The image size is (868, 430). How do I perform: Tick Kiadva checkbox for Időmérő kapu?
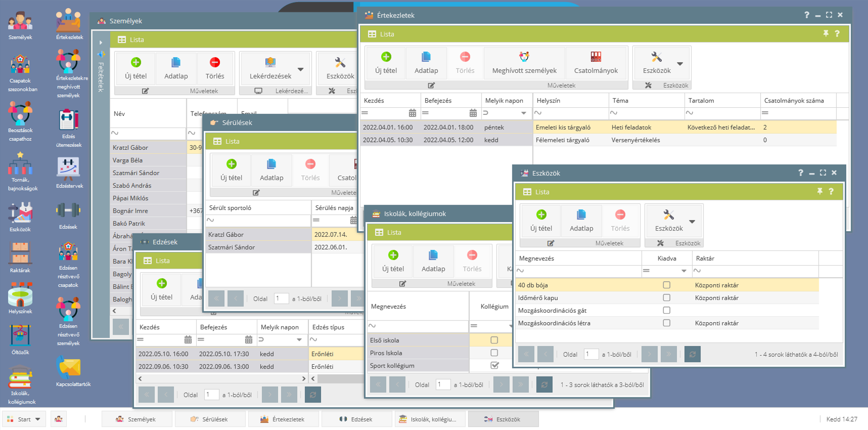pos(666,298)
